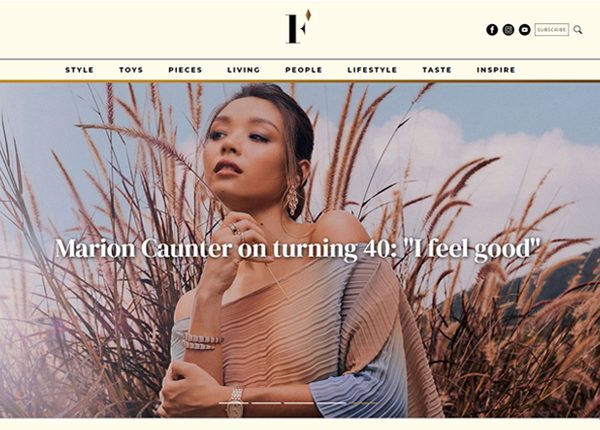Open the Inspire section
The image size is (600, 430).
tap(496, 70)
